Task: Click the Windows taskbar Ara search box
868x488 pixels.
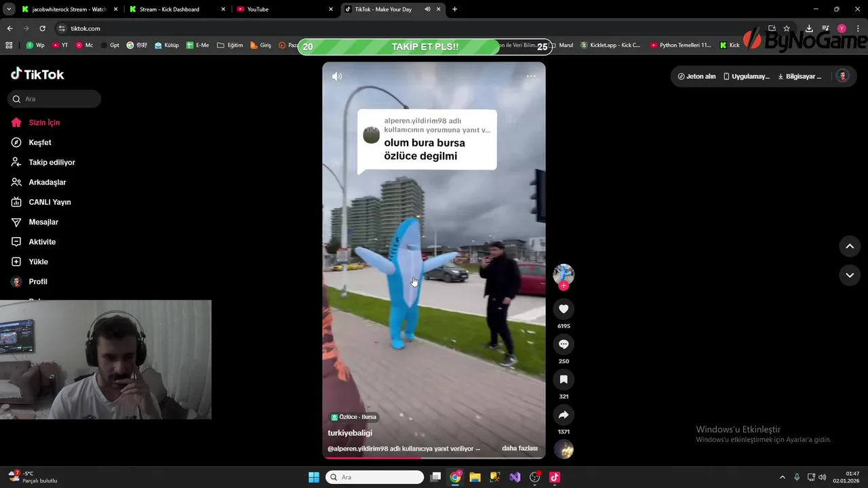Action: point(375,477)
